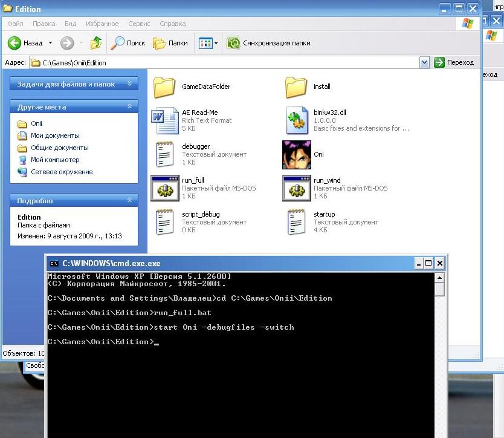Screen dimensions: 504x438
Task: Open the Сервис menu
Action: coord(139,24)
